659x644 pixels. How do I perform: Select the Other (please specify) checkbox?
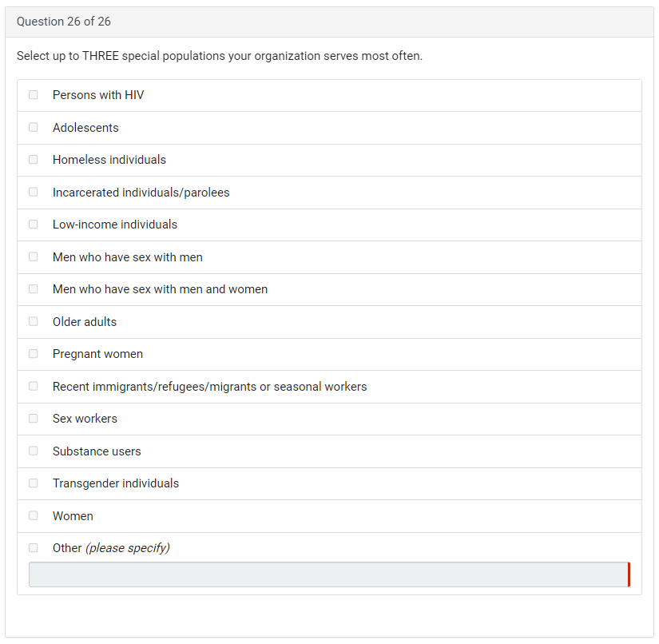tap(34, 548)
